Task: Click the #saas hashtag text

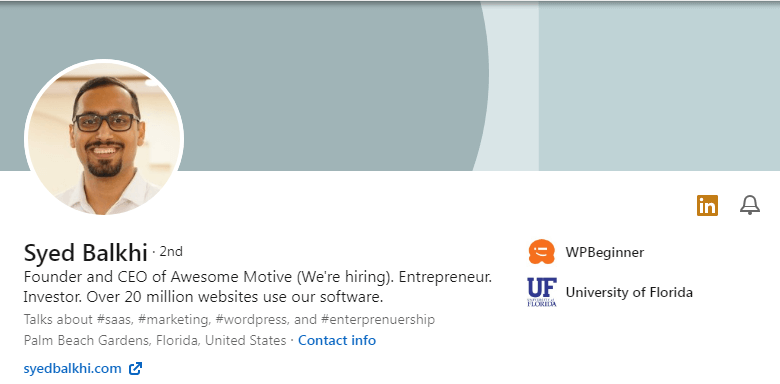Action: tap(115, 319)
